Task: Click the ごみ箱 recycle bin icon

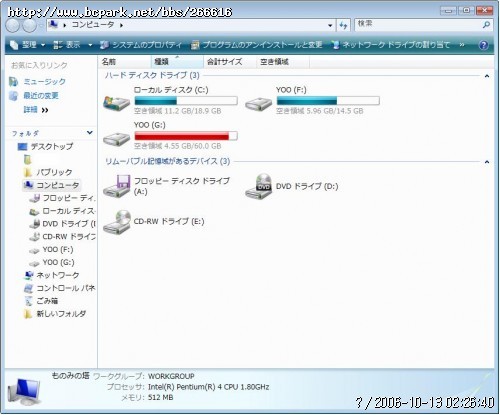Action: 29,301
